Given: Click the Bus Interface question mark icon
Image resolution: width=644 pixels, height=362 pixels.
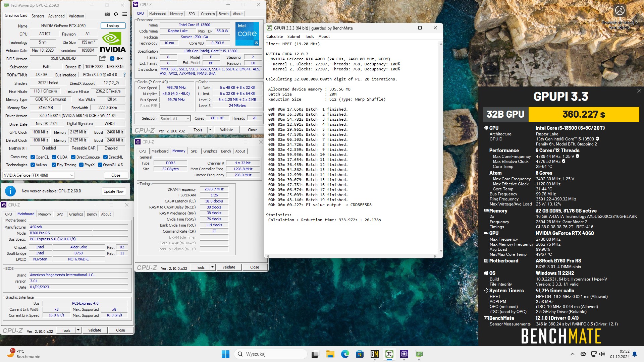Looking at the screenshot, I should pos(124,75).
